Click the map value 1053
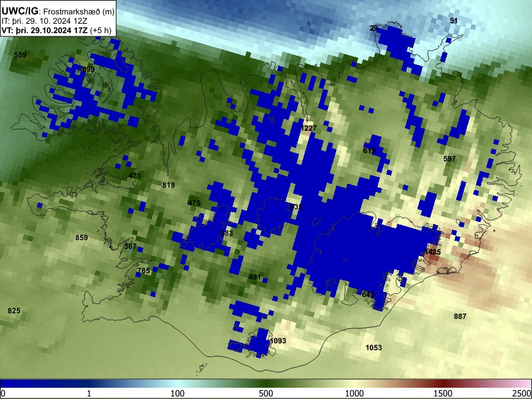 click(374, 348)
